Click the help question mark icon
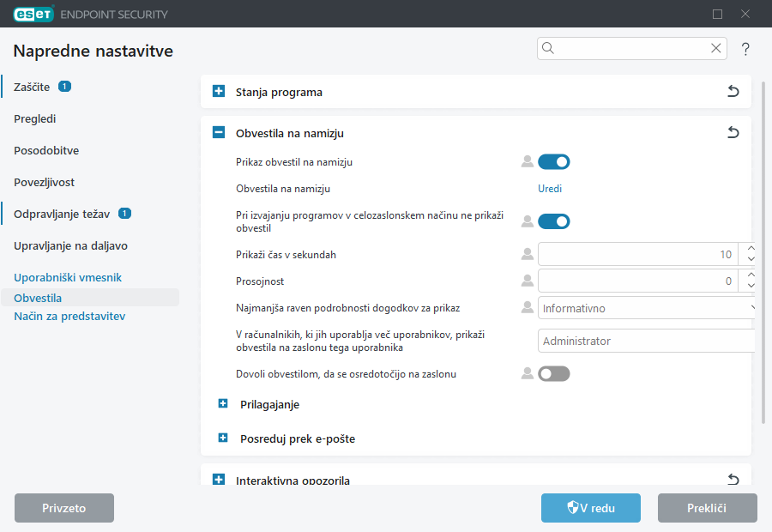This screenshot has height=532, width=772. pos(745,49)
